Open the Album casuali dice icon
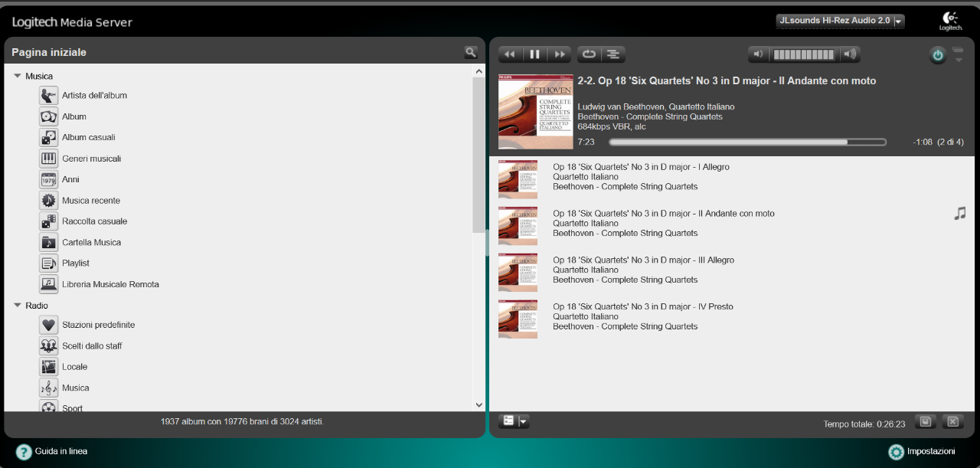 click(49, 138)
